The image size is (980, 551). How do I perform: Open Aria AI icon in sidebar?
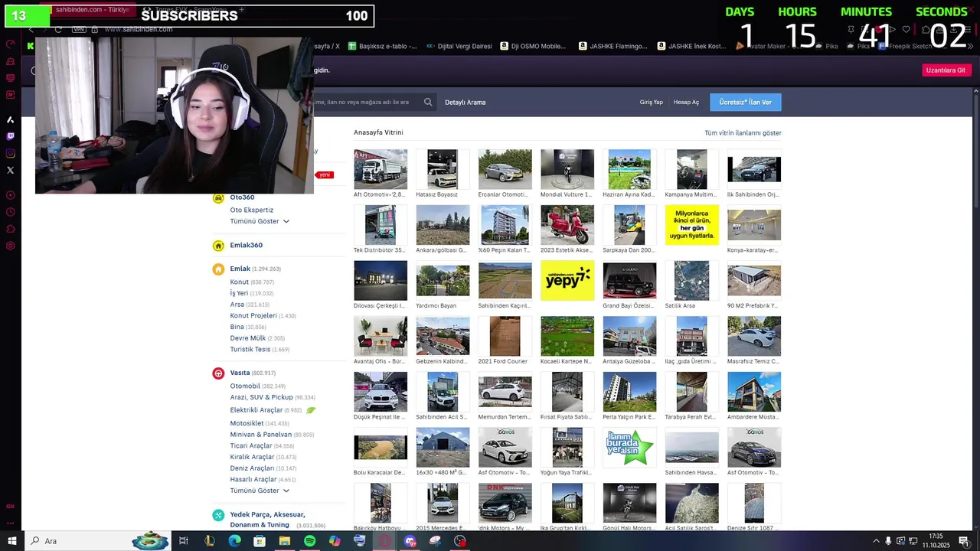coord(10,119)
